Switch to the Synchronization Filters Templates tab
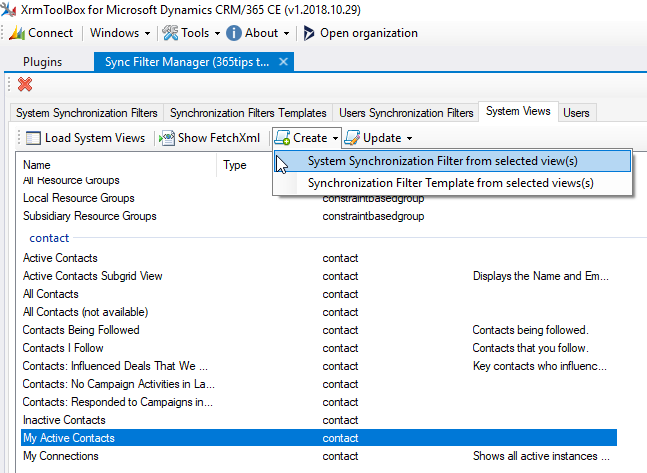Screen dimensions: 647x473 [248, 112]
